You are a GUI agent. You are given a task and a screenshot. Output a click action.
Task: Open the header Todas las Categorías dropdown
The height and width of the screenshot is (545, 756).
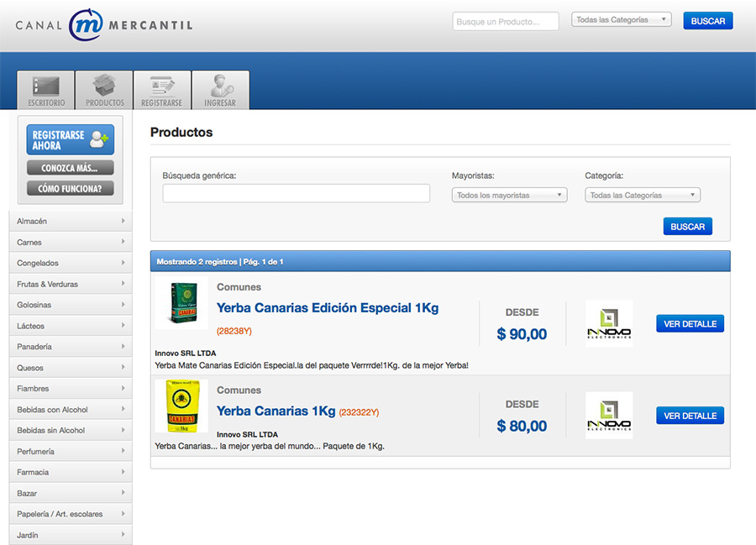(x=621, y=20)
